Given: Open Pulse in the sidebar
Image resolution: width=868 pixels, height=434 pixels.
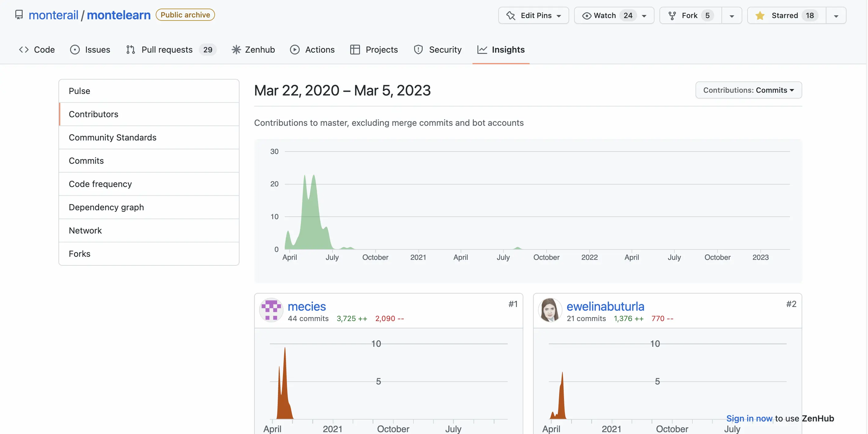Looking at the screenshot, I should point(149,91).
